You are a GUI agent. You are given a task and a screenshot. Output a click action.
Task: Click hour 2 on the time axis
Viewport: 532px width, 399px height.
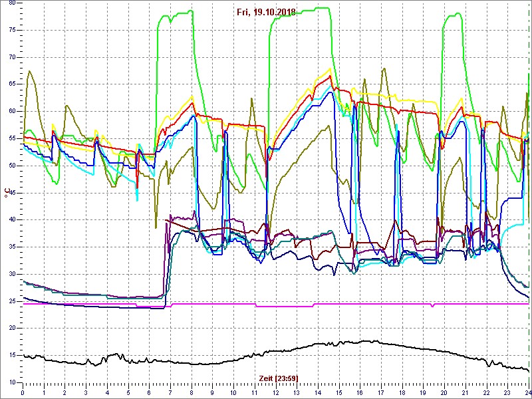(65, 392)
